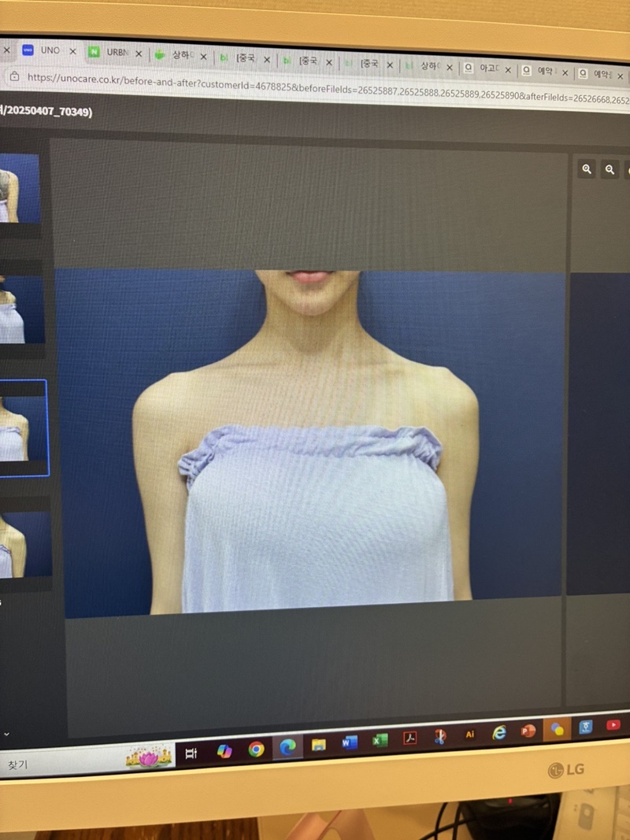Screen dimensions: 630x840
Task: Click the zoom in magnifier icon
Action: pyautogui.click(x=587, y=168)
